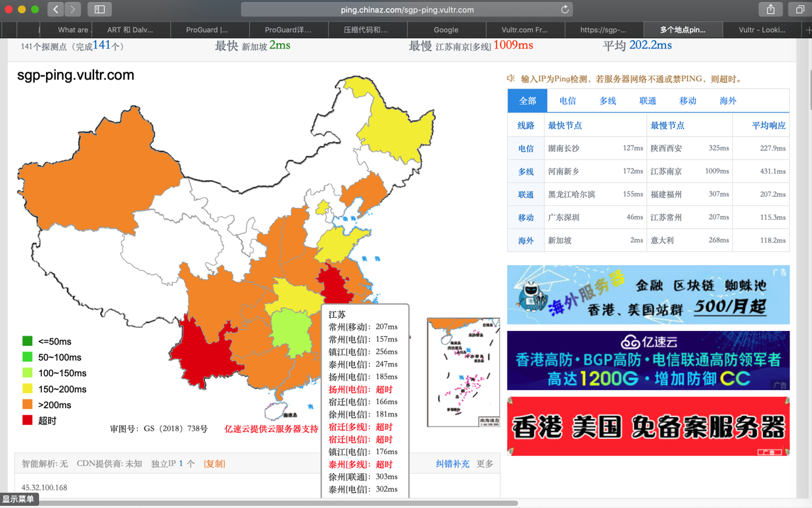This screenshot has height=508, width=812.
Task: Open the Safari share button
Action: pyautogui.click(x=771, y=9)
